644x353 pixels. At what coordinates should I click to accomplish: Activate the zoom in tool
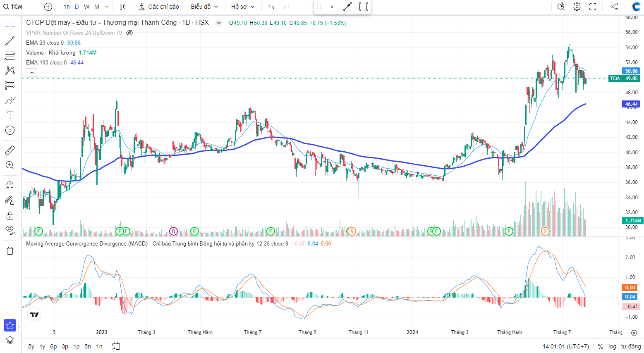pyautogui.click(x=10, y=165)
